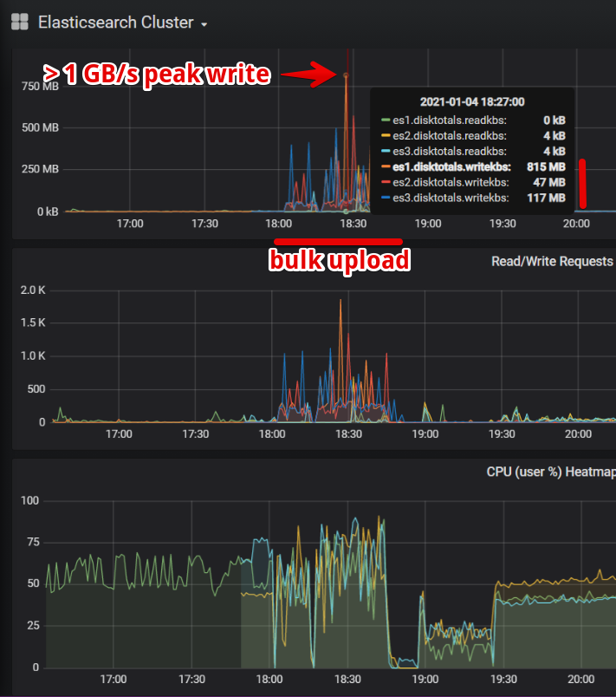Click the 500 MB axis label on disk graph
The width and height of the screenshot is (616, 697).
[x=41, y=128]
